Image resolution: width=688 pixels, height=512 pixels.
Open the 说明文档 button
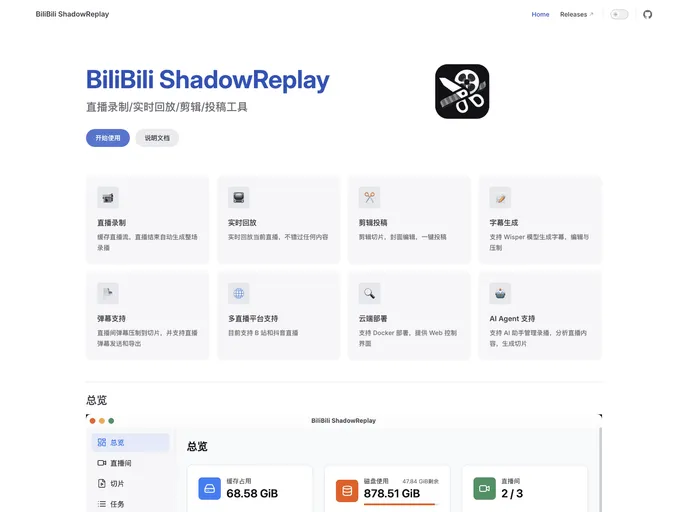157,138
